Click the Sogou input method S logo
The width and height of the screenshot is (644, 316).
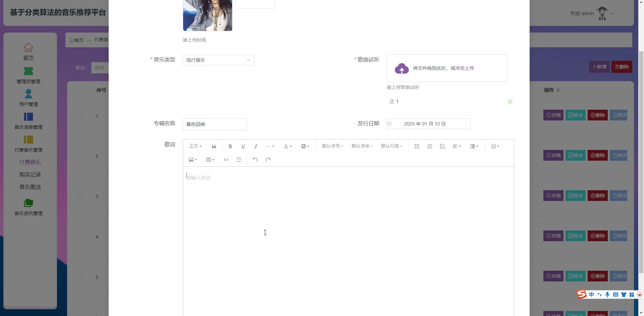tap(582, 294)
